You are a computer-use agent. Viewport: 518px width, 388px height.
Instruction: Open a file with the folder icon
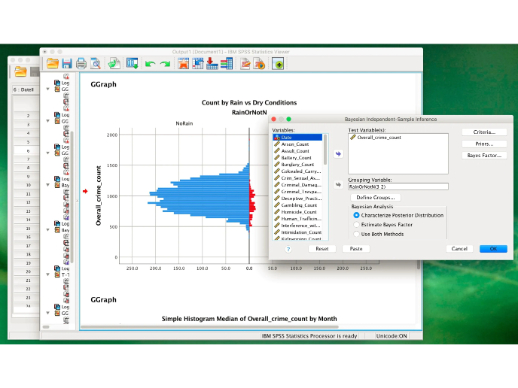(x=53, y=63)
